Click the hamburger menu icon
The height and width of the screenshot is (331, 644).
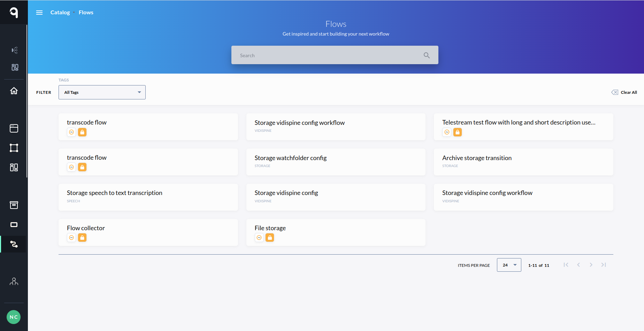[x=39, y=13]
